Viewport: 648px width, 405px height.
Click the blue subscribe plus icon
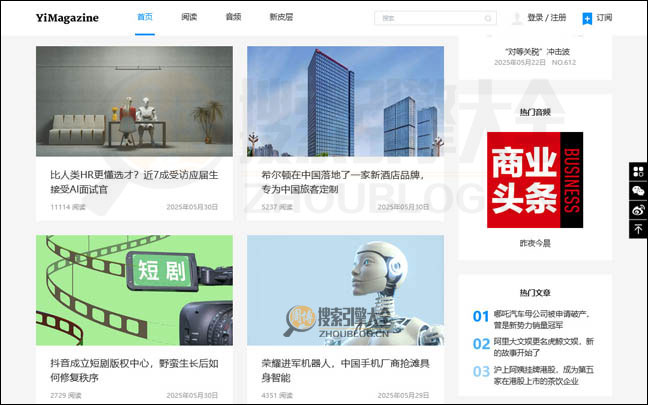coord(587,19)
